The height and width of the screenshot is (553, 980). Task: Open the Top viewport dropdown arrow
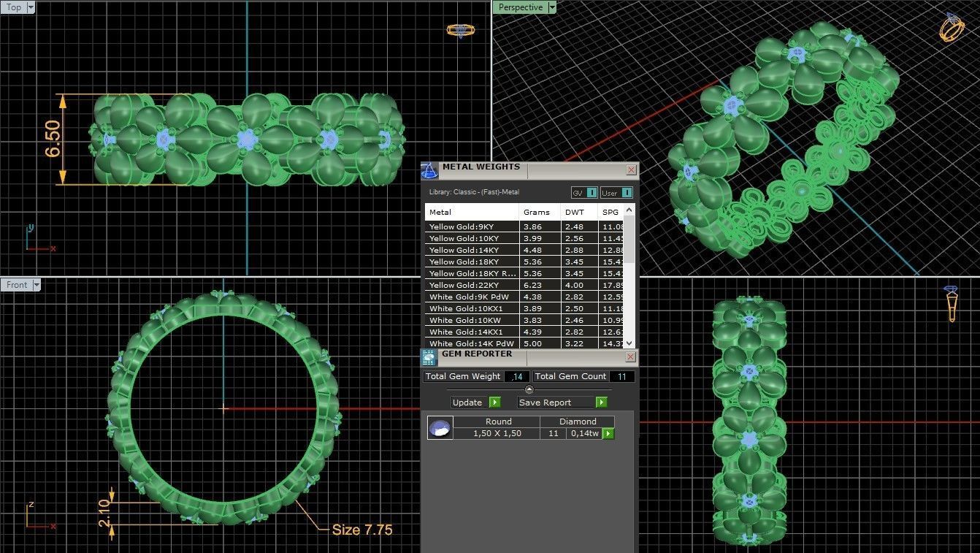click(31, 7)
